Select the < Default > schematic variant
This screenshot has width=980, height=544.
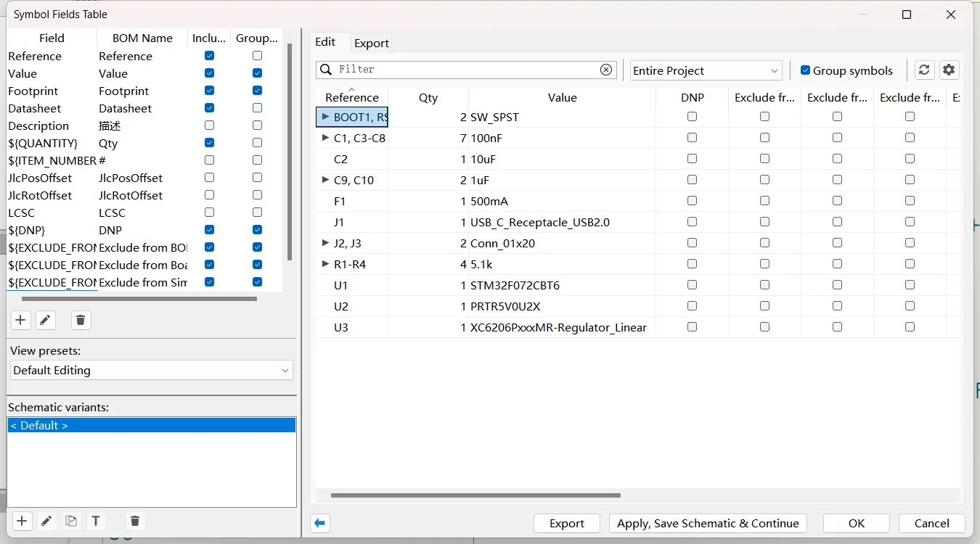coord(152,425)
